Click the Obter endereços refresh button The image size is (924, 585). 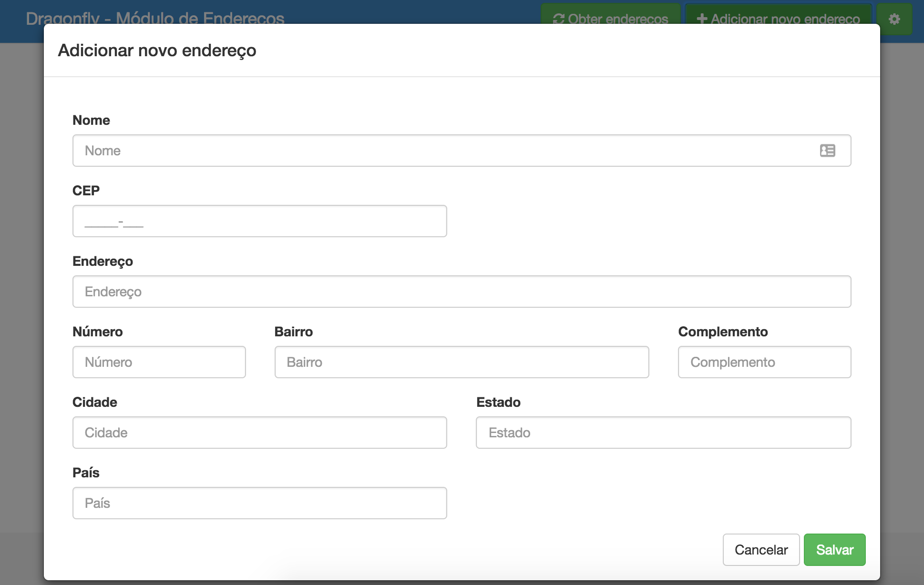coord(610,19)
